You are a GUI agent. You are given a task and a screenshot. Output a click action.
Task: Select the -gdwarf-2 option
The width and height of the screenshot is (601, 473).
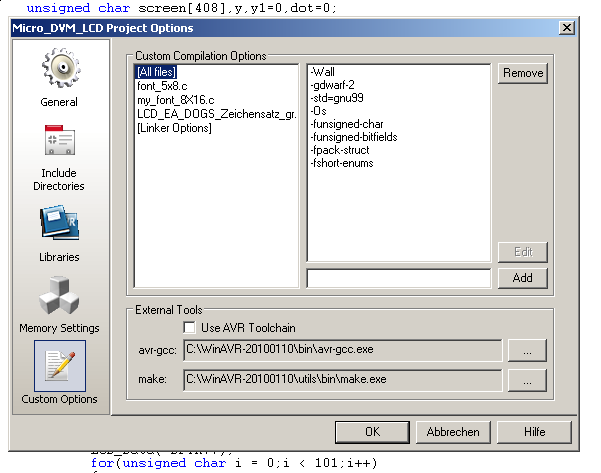click(332, 85)
